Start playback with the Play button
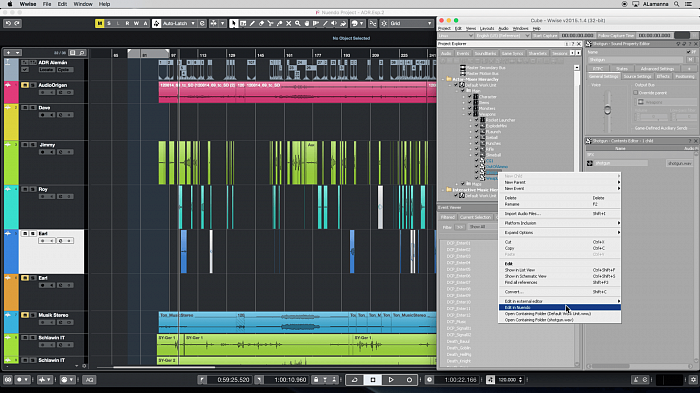Viewport: 700px width, 393px height. pos(391,380)
